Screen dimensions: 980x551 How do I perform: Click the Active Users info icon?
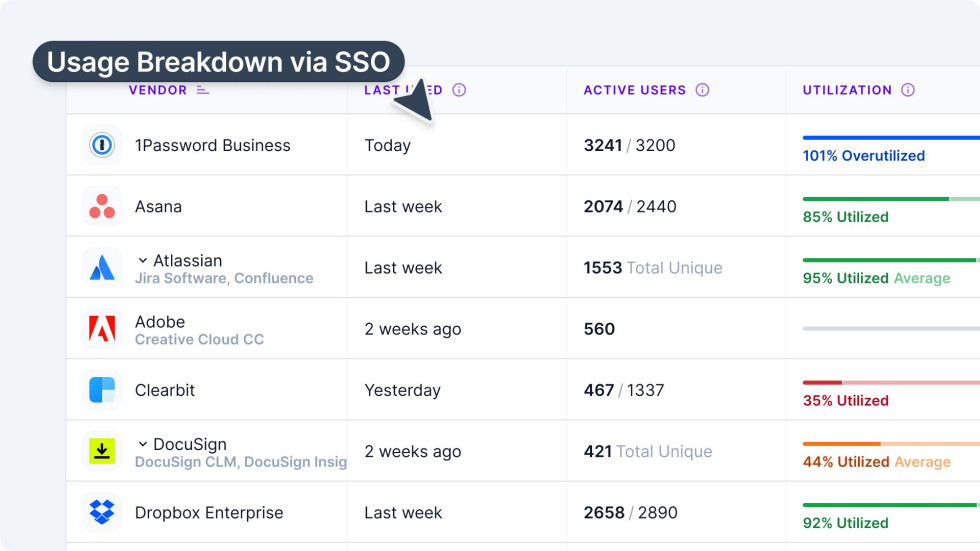click(x=702, y=90)
